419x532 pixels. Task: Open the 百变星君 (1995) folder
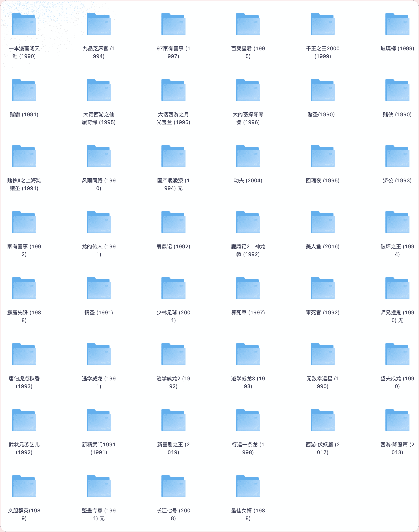(248, 24)
